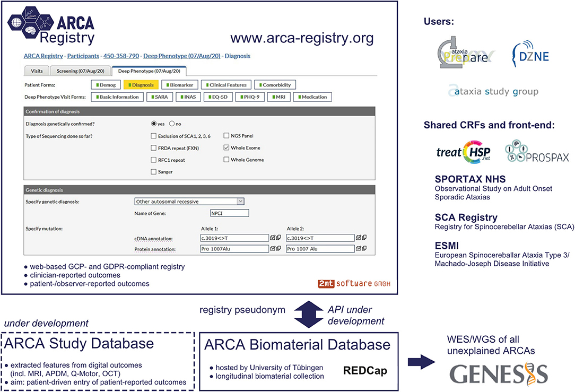Click the edit icon beside Allele 2 cDNA annotation
The width and height of the screenshot is (575, 392).
(358, 238)
